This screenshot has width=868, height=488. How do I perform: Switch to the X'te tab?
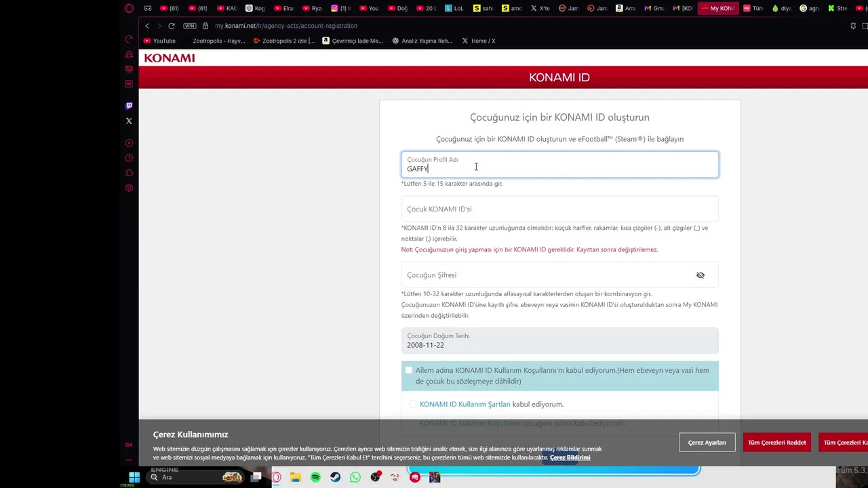[540, 8]
